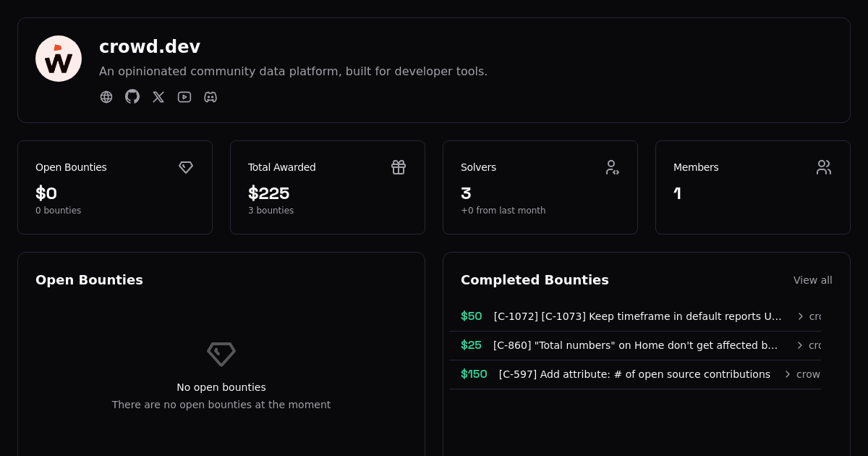Click the gift icon on Total Awarded card
The width and height of the screenshot is (868, 456).
click(399, 167)
